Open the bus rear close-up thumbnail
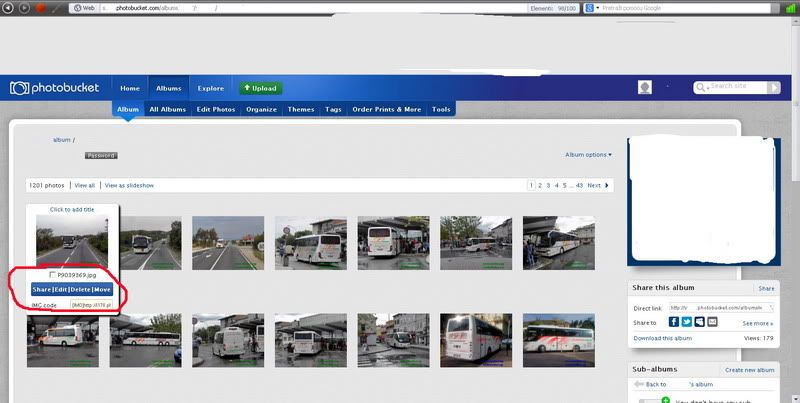 (x=476, y=340)
